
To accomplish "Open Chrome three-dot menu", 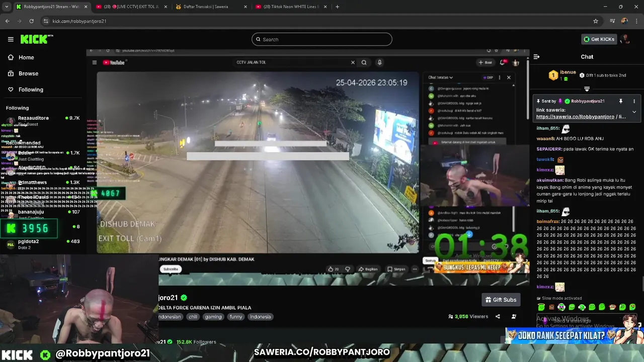I will pyautogui.click(x=636, y=21).
